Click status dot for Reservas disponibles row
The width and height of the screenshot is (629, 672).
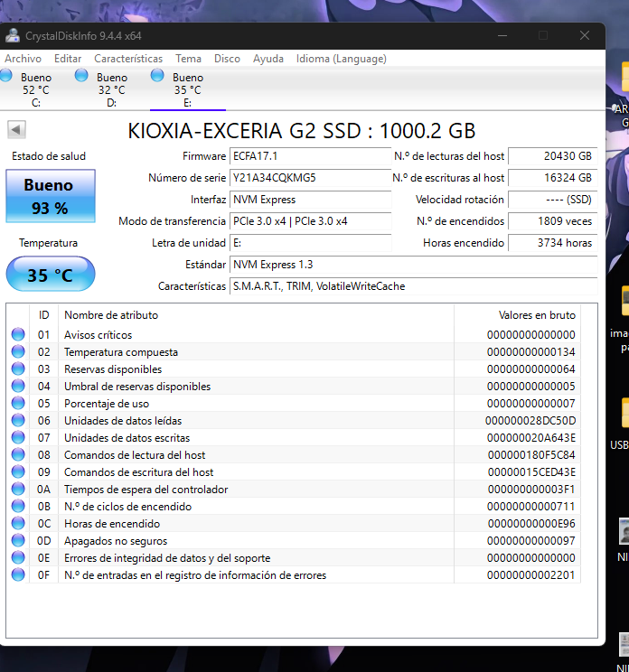[x=18, y=369]
